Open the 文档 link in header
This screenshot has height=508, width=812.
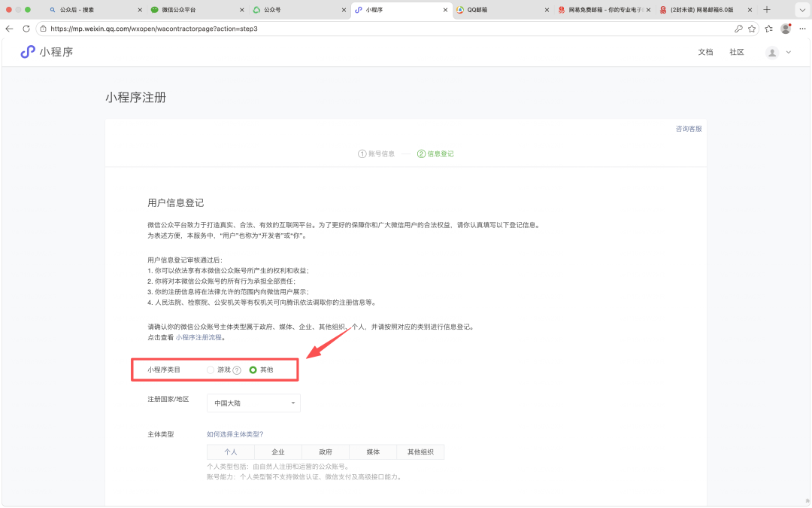(x=705, y=52)
